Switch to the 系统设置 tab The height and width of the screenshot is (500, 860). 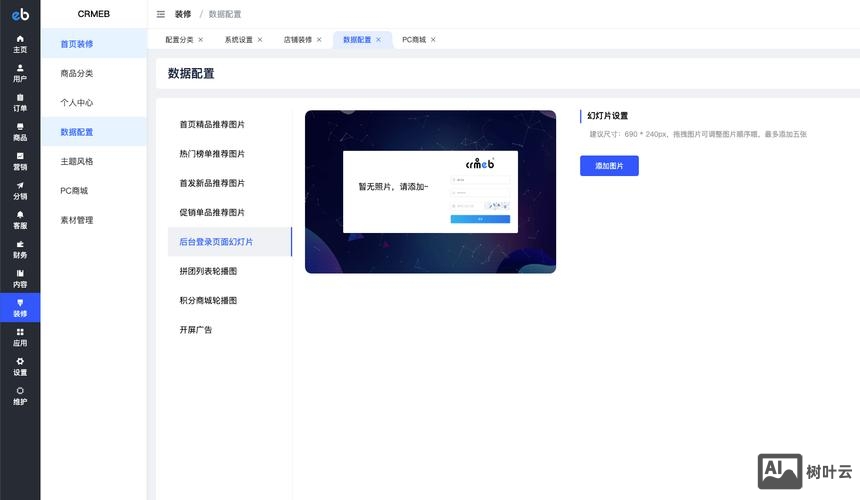point(239,39)
